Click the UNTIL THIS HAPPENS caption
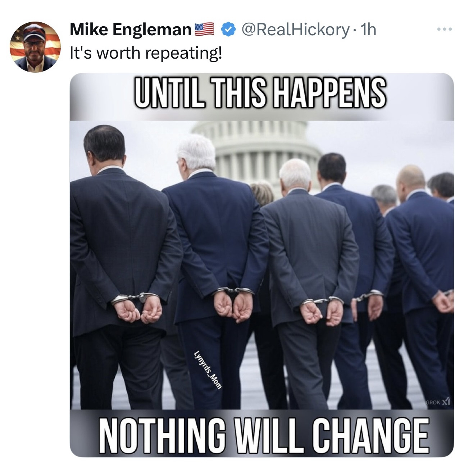This screenshot has height=476, width=464. (x=261, y=93)
